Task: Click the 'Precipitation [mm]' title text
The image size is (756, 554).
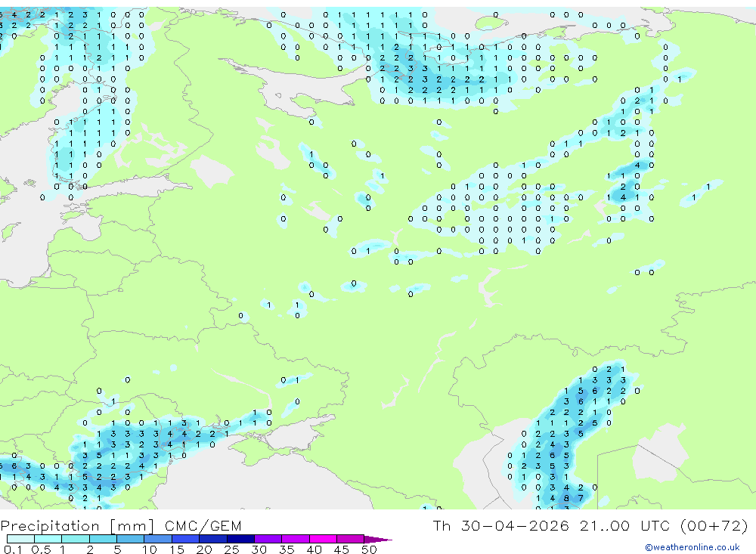Action: pyautogui.click(x=78, y=526)
